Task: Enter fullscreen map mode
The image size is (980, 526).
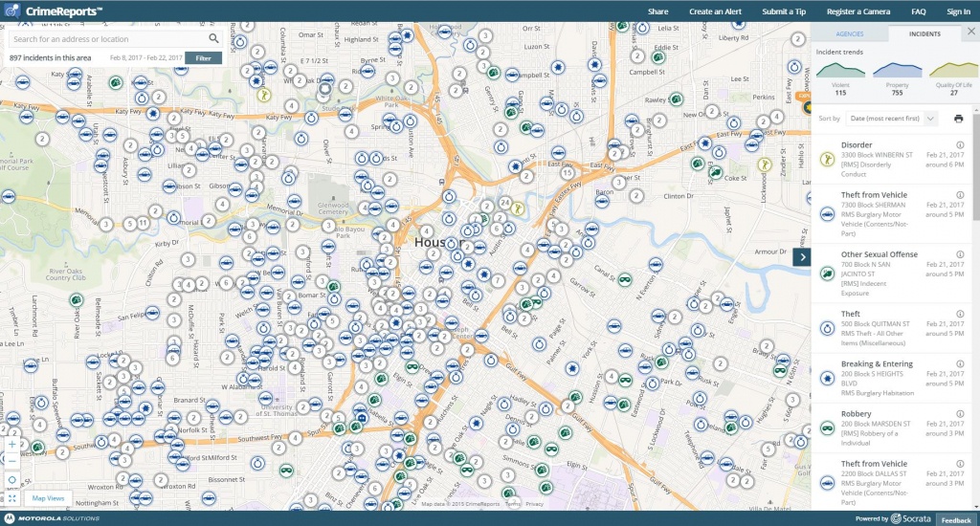Action: tap(11, 498)
